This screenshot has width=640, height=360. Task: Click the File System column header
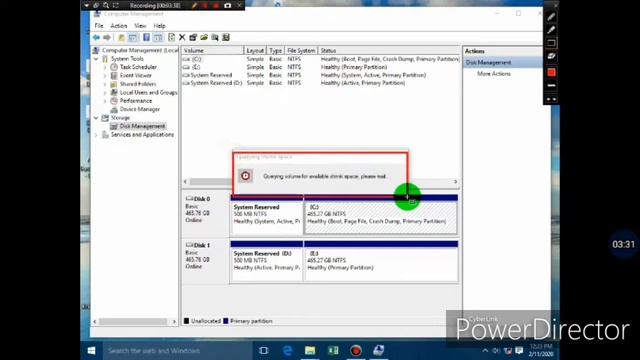click(301, 51)
